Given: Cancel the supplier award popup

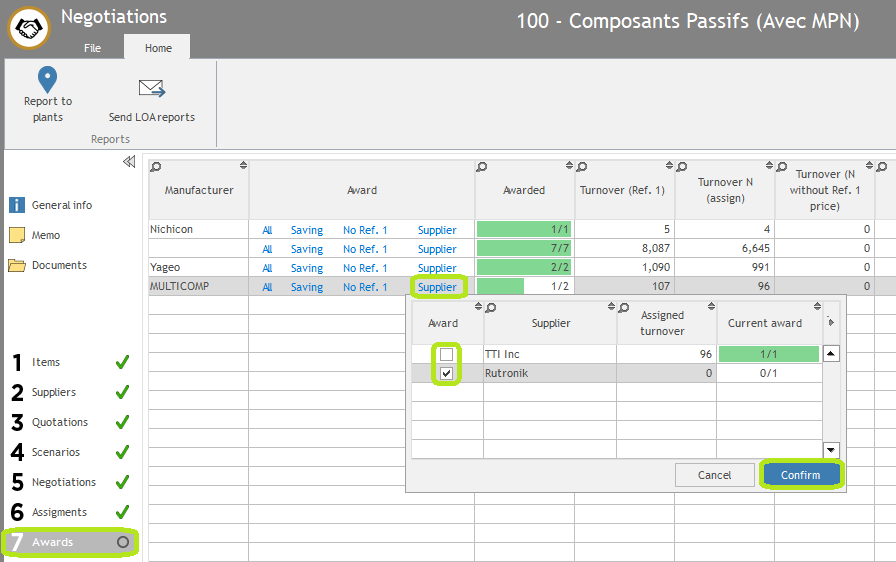Looking at the screenshot, I should [x=714, y=475].
